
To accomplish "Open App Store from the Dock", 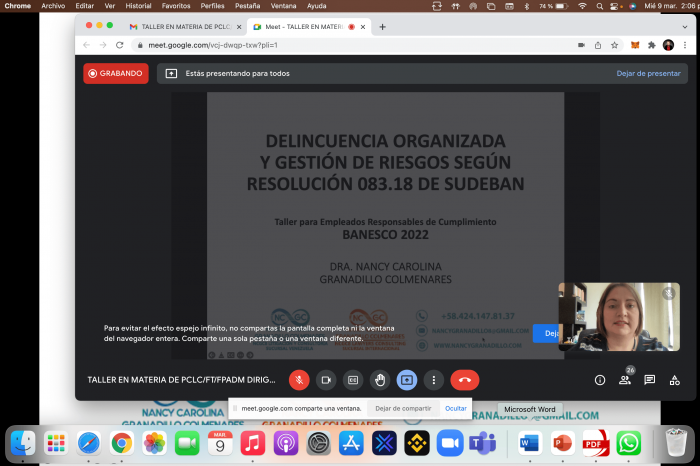I will 351,443.
